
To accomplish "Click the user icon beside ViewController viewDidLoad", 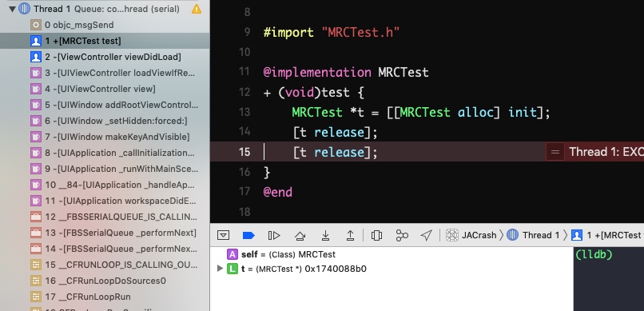I will (36, 57).
